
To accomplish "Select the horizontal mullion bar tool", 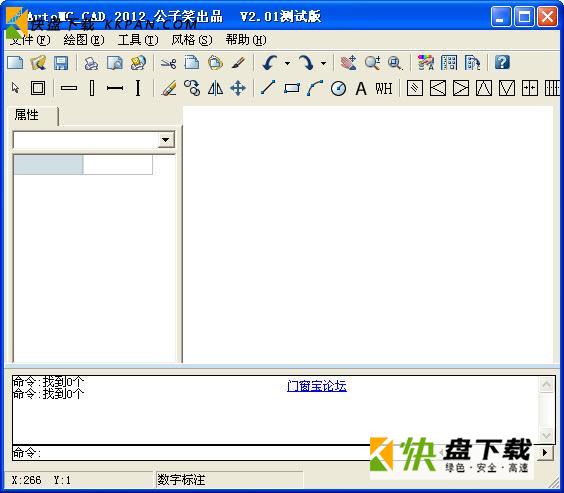I will pos(69,88).
